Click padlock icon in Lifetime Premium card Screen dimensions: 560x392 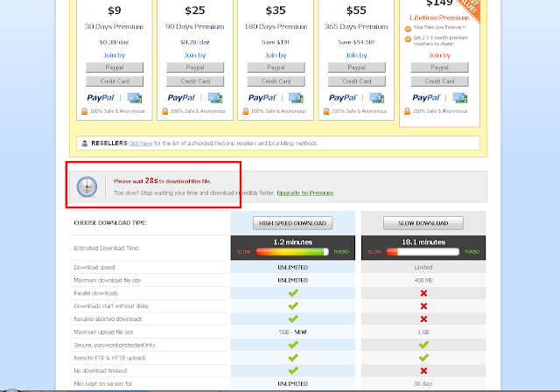click(x=407, y=111)
